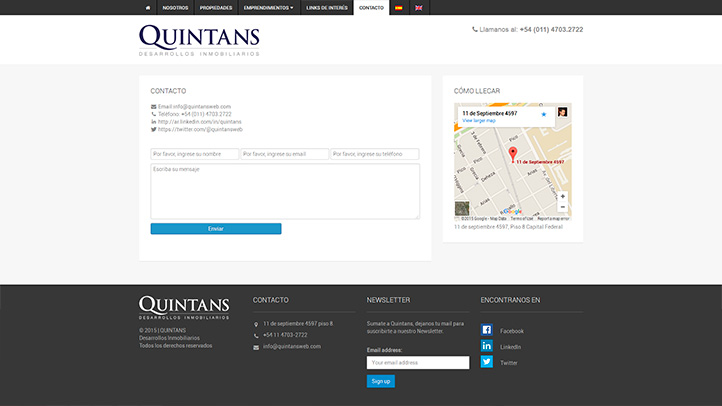Zoom in on the map
This screenshot has height=406, width=722.
click(562, 197)
